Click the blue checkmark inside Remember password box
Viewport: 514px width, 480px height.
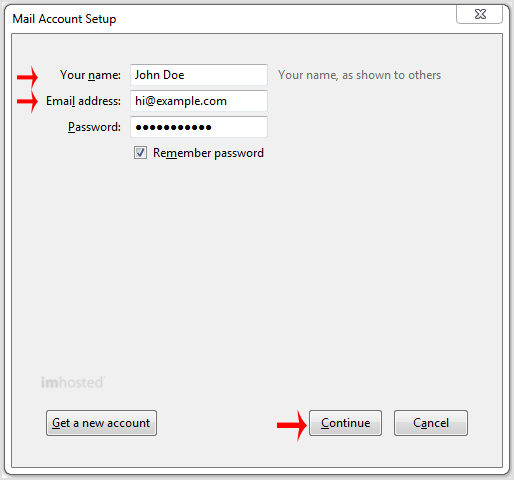[x=140, y=153]
